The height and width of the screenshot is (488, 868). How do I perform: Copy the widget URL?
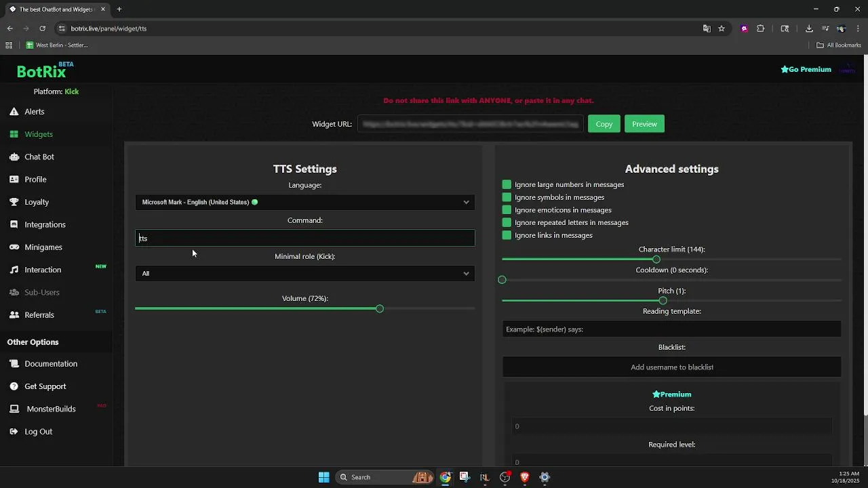[604, 124]
